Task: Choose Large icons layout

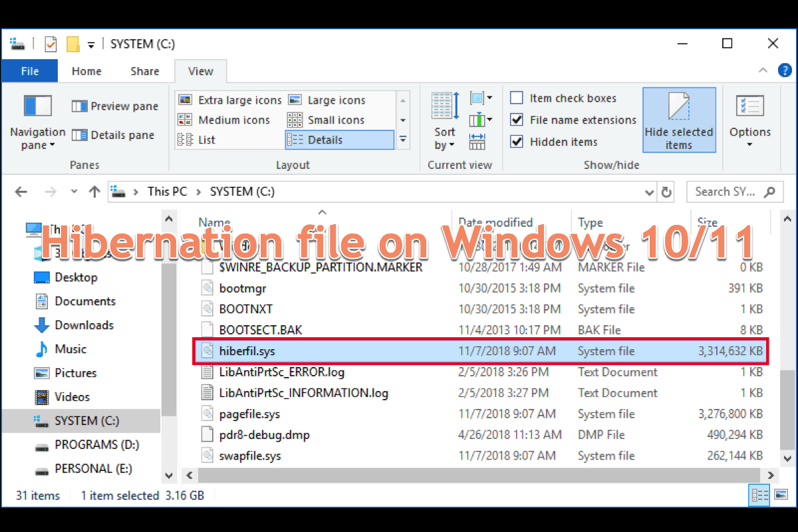Action: point(327,100)
